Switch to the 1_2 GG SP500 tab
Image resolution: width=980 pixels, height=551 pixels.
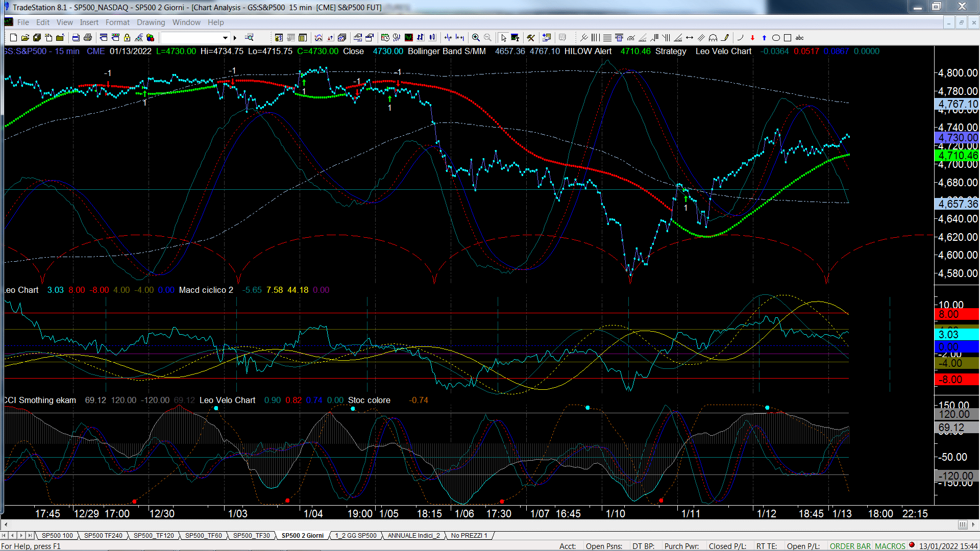click(x=355, y=536)
